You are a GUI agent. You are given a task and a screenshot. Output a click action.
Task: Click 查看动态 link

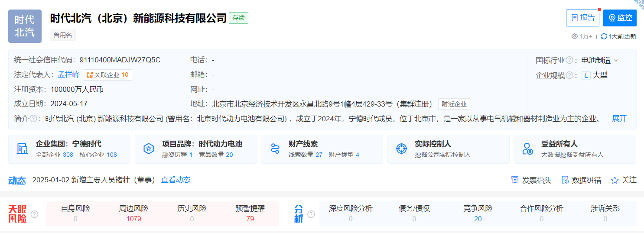[176, 180]
